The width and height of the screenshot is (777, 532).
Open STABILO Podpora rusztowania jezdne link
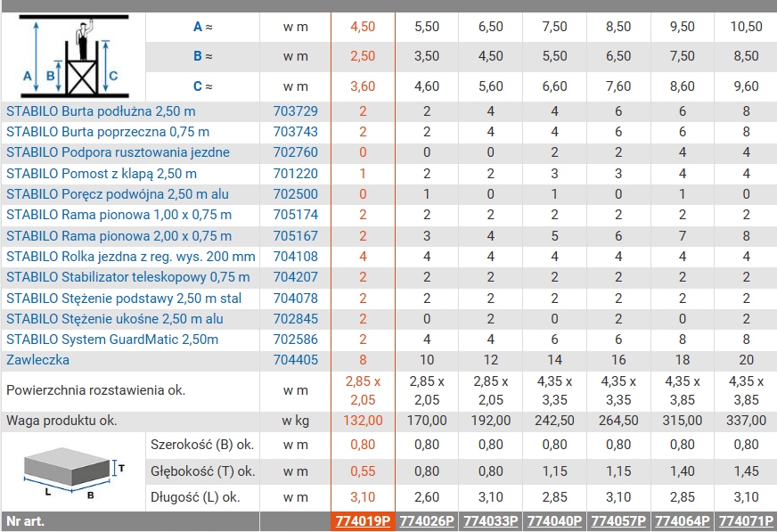pos(118,152)
